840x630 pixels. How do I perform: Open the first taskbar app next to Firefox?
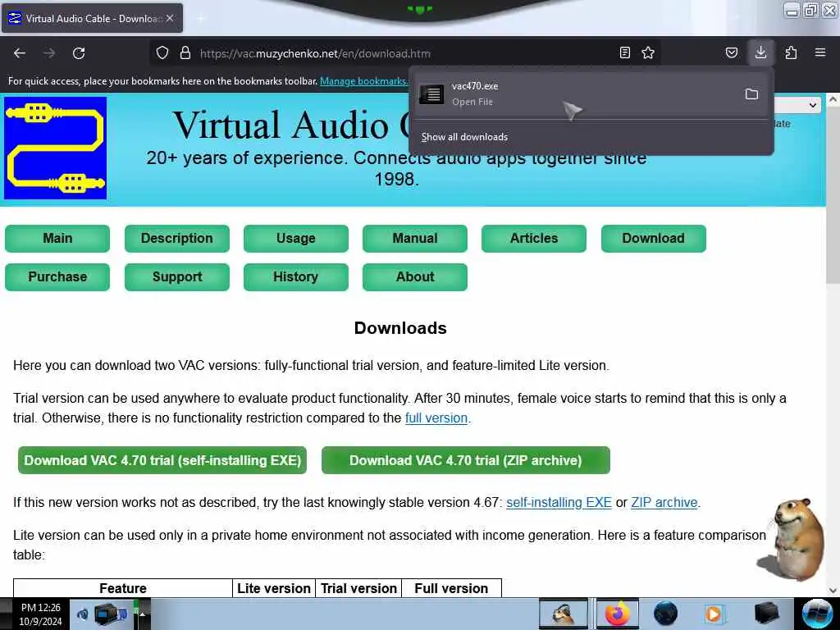click(564, 614)
